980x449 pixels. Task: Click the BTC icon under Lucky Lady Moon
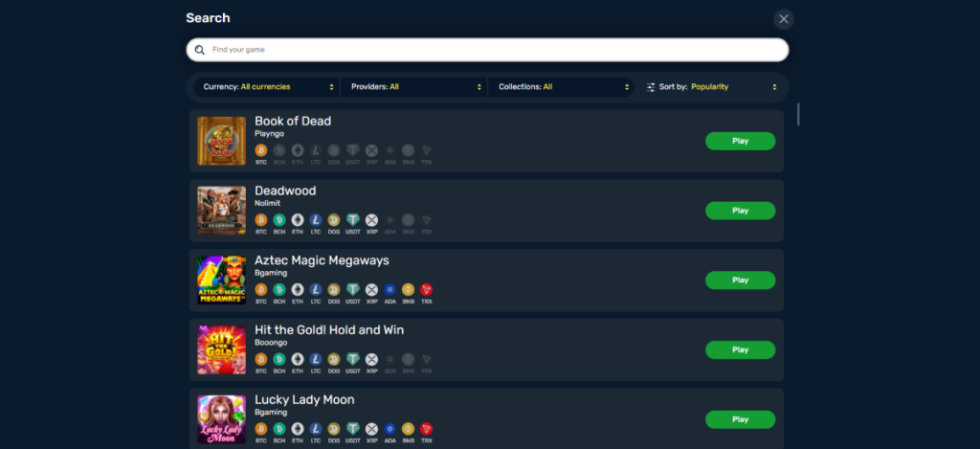point(261,428)
